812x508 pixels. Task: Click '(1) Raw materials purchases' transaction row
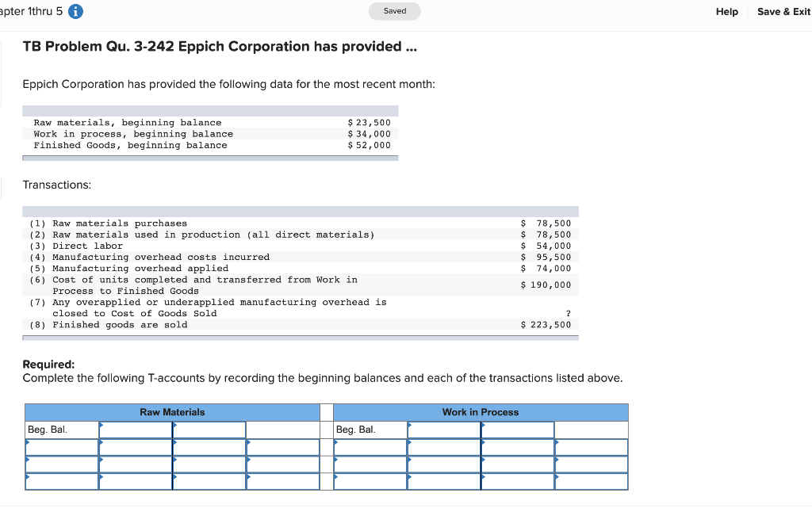[x=301, y=223]
